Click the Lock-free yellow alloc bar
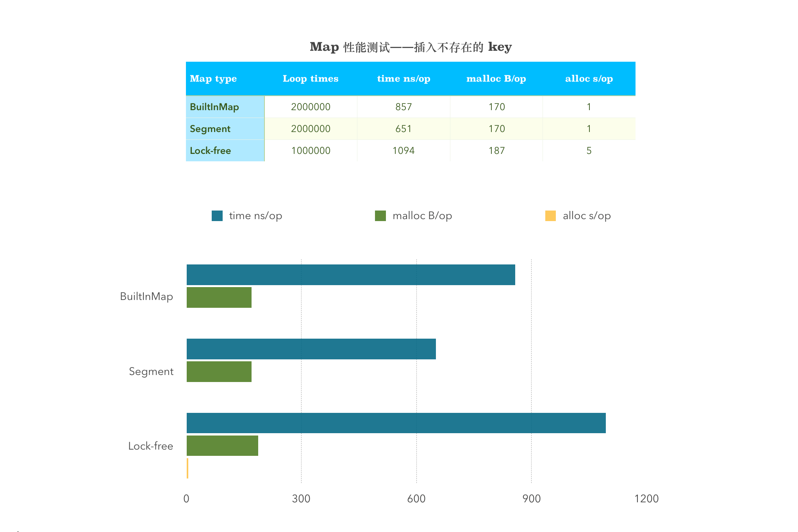This screenshot has height=532, width=798. tap(187, 468)
